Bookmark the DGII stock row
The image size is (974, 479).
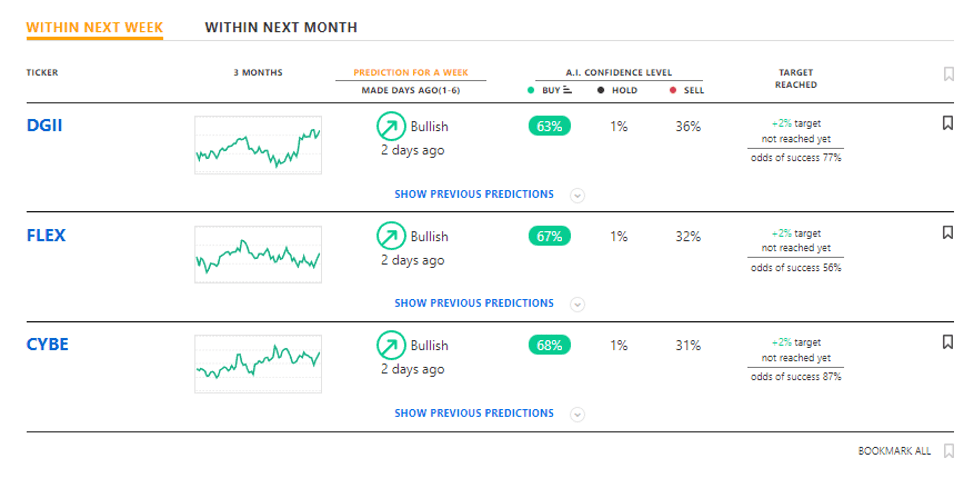tap(946, 123)
